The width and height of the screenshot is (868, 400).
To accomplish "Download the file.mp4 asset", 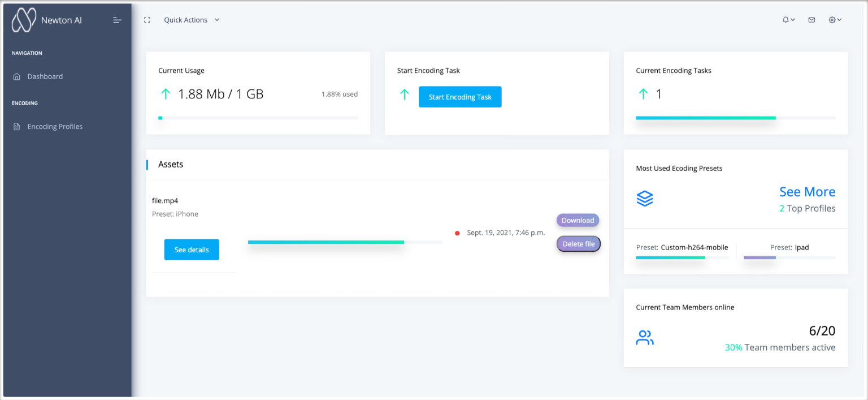I will [x=578, y=220].
